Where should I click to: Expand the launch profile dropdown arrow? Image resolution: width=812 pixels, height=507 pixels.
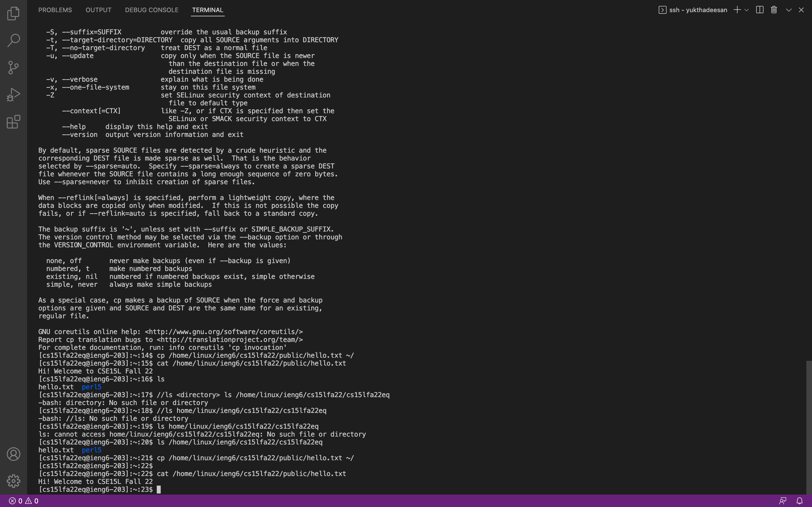(x=747, y=10)
